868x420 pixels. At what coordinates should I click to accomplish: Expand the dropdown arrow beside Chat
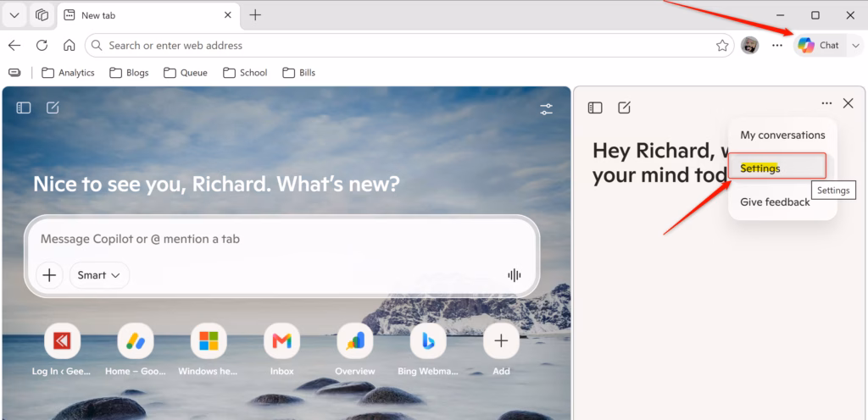tap(855, 46)
